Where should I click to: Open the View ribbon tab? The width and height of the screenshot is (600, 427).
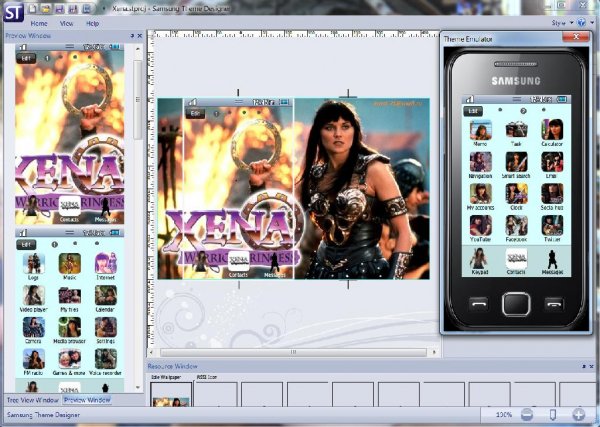pos(66,24)
